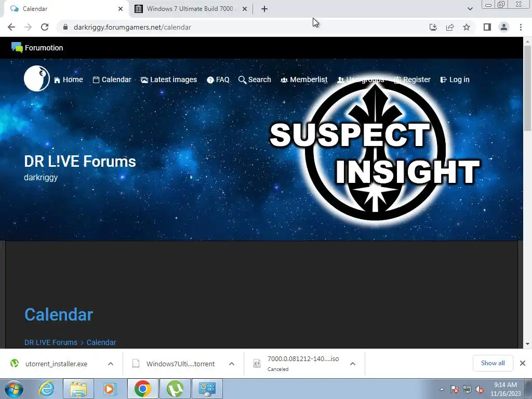Open the Control Panel taskbar icon
The height and width of the screenshot is (399, 532).
click(207, 389)
